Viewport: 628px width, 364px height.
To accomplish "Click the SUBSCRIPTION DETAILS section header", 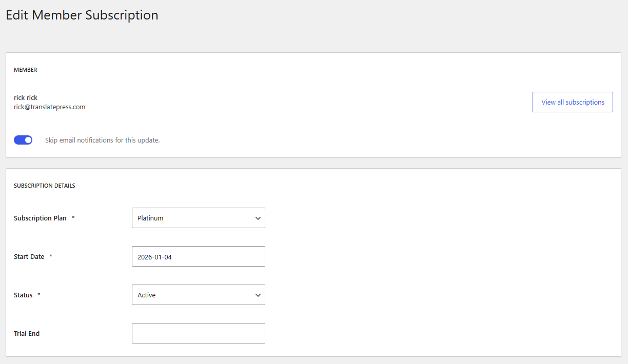I will click(44, 186).
